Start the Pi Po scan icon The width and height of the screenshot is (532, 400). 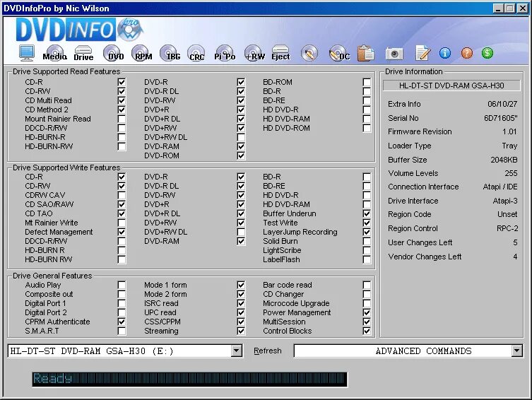coord(225,53)
